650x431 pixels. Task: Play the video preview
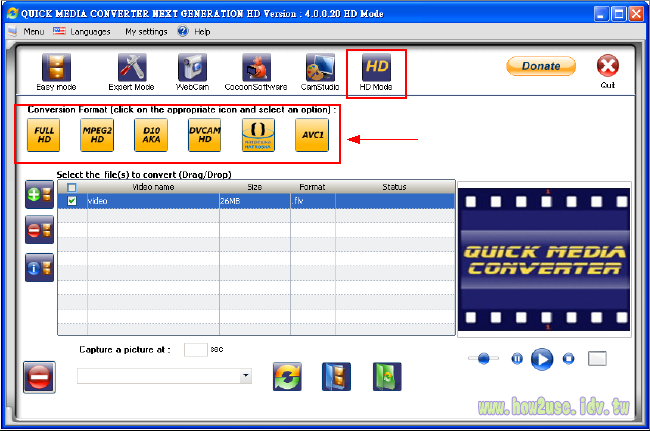click(542, 358)
